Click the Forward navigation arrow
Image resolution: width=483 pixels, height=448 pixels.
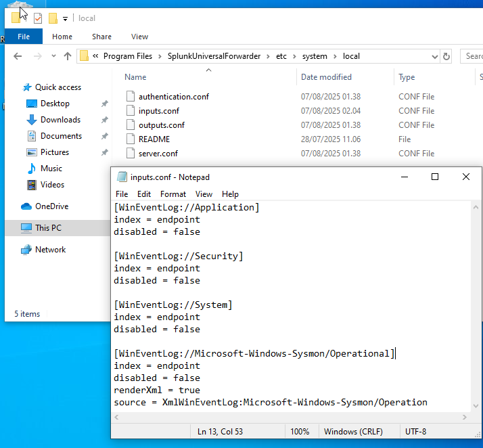pyautogui.click(x=38, y=56)
